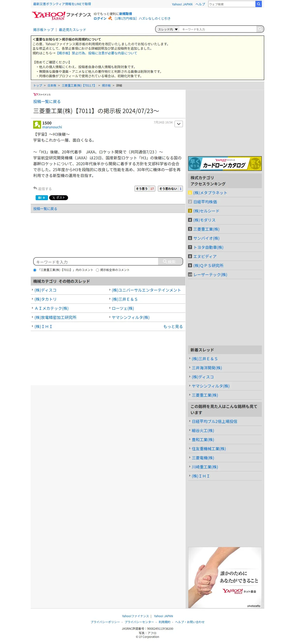Click the ヘルプ header link
295x644 pixels.
coord(200,4)
